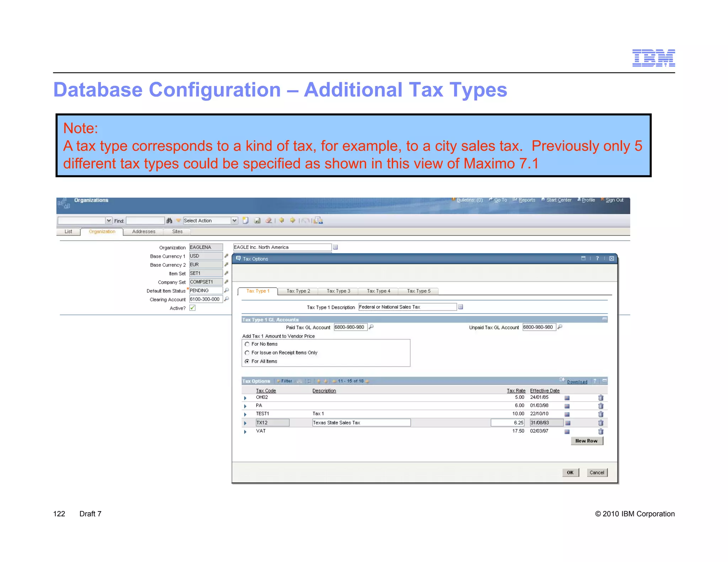This screenshot has height=562, width=728.
Task: Open calendar icon for OH02 effective date
Action: 567,398
